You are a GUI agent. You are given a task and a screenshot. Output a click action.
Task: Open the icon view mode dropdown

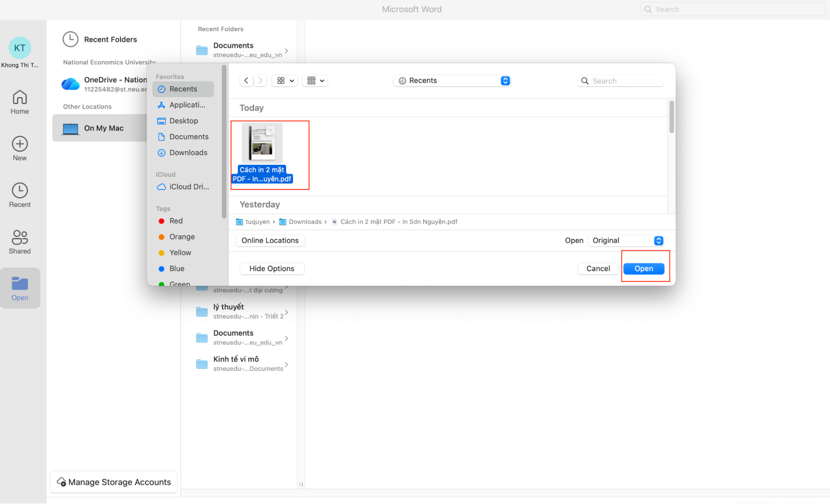pyautogui.click(x=285, y=80)
